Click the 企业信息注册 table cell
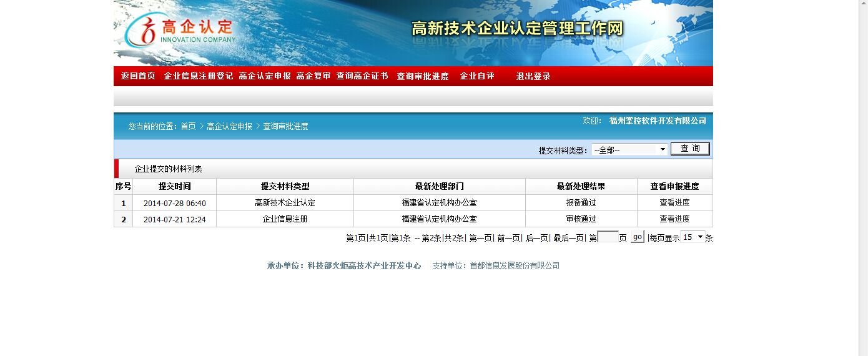Viewport: 868px width, 356px height. 285,219
